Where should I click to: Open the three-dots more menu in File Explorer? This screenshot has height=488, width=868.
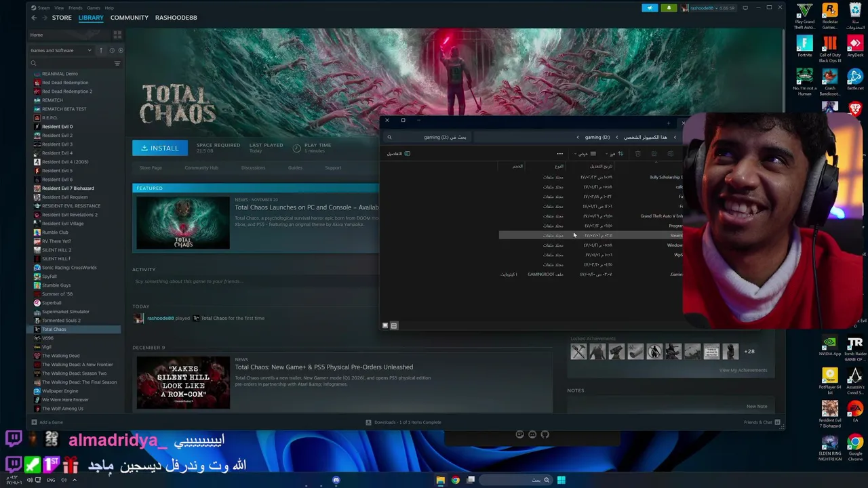559,154
